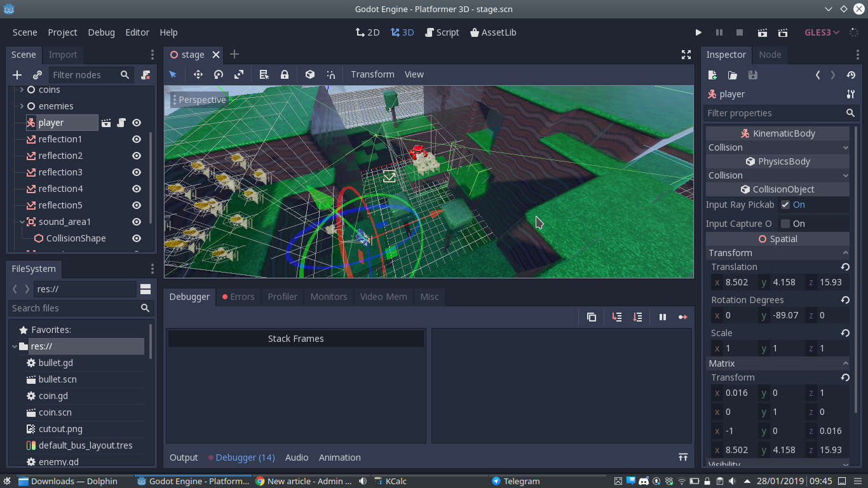The image size is (868, 488).
Task: Pause the running scene
Action: [x=719, y=32]
